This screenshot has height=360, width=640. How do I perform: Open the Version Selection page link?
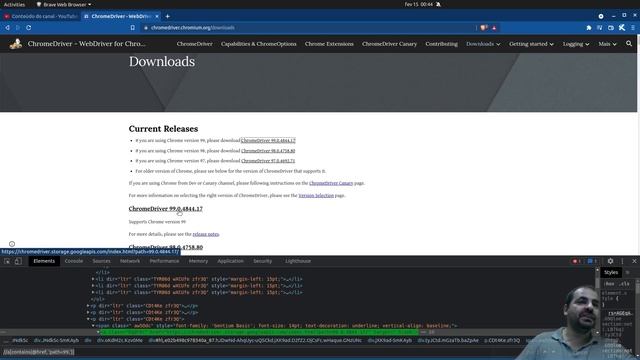click(316, 196)
